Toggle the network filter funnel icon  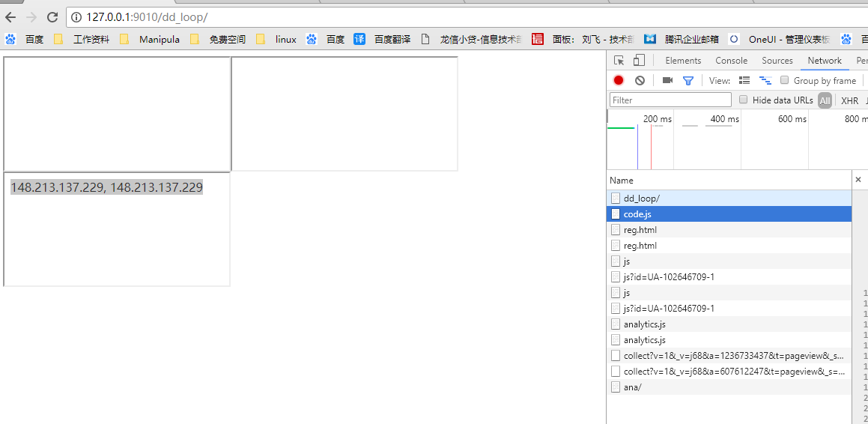[688, 80]
